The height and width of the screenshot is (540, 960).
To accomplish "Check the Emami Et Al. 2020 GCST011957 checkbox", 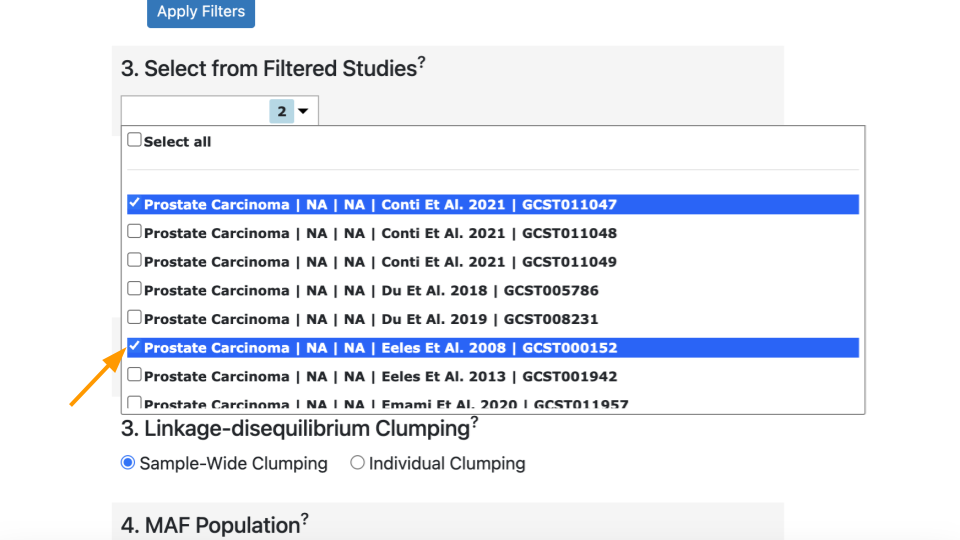I will [134, 403].
